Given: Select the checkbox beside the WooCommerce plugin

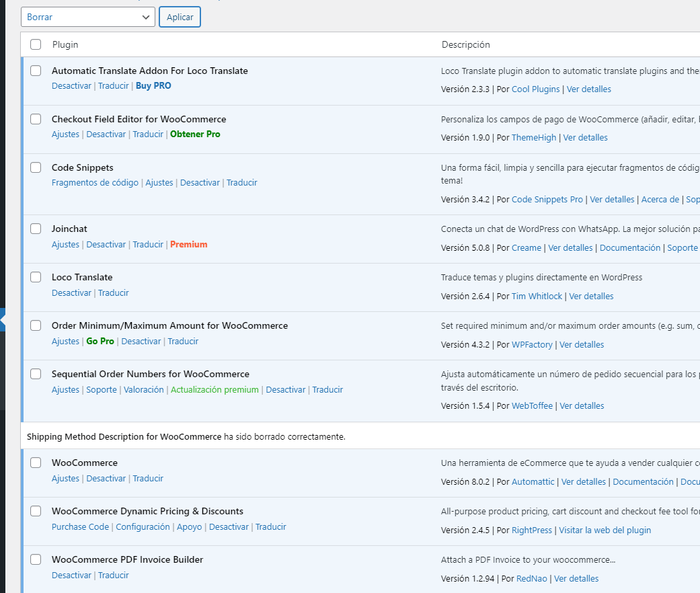Looking at the screenshot, I should click(x=36, y=463).
